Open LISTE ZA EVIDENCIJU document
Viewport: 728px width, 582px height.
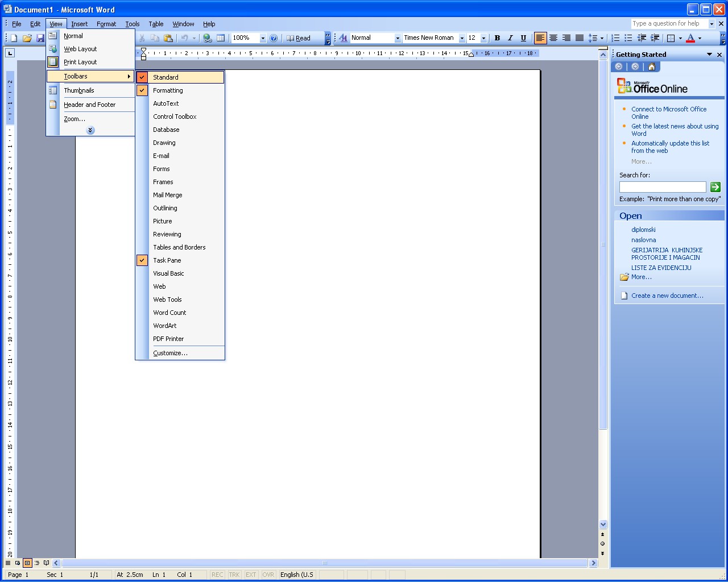coord(661,268)
